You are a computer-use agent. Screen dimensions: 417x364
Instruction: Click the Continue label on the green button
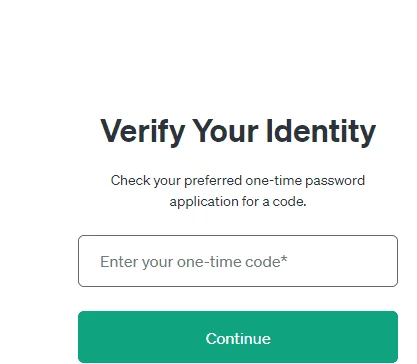tap(238, 339)
